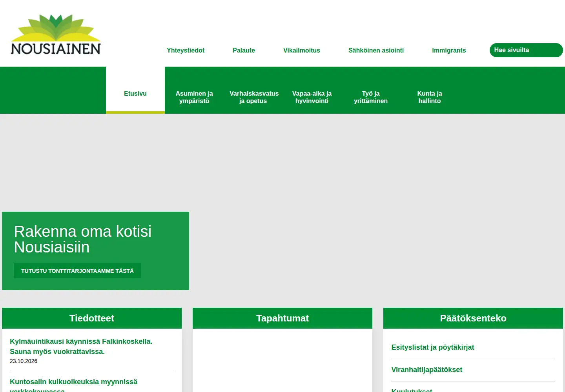Screen dimensions: 565x392
Task: Open Esityslistat ja pöytäkirjat
Action: click(x=433, y=347)
